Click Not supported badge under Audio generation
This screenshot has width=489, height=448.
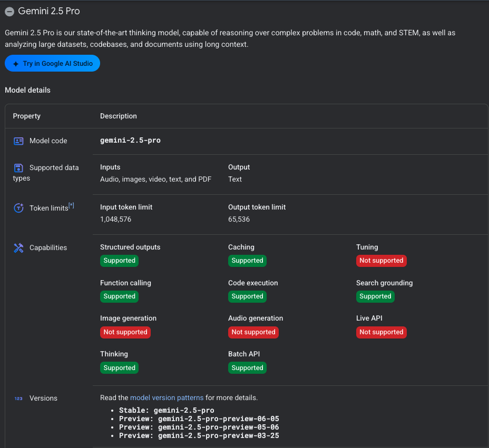[253, 332]
